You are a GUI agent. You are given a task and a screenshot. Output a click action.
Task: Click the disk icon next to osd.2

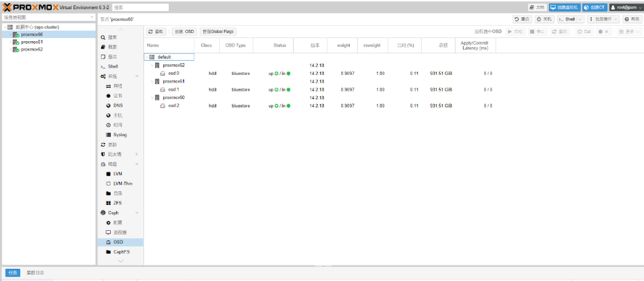pyautogui.click(x=163, y=106)
